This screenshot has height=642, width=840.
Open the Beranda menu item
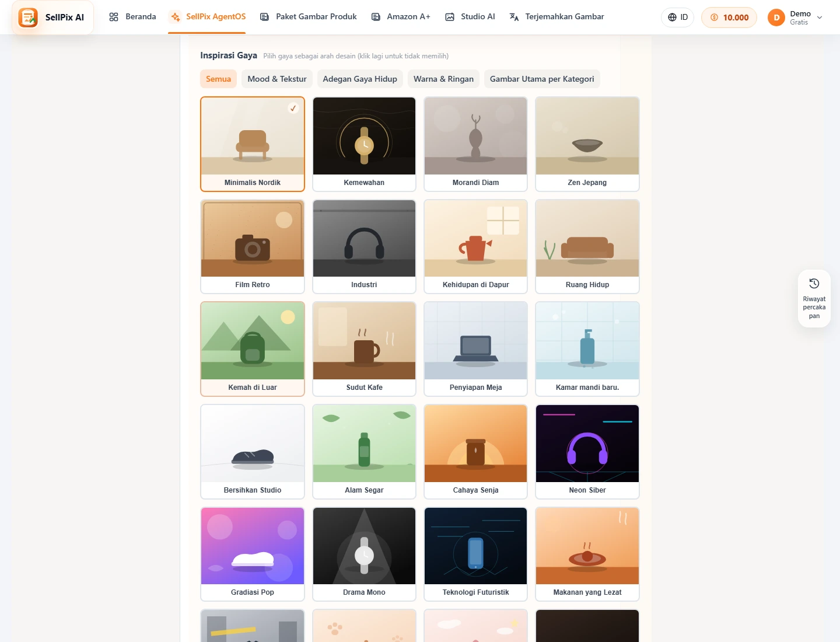(x=133, y=17)
